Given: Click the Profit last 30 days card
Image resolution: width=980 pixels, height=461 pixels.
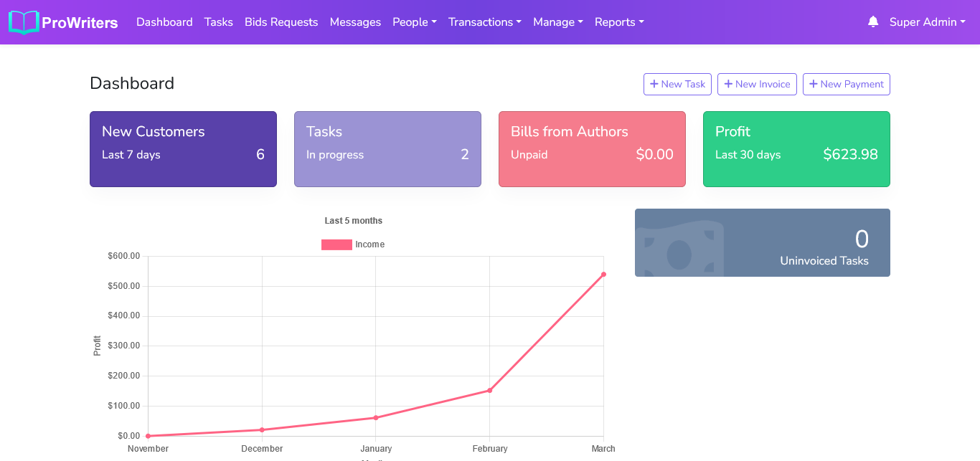Looking at the screenshot, I should 796,149.
